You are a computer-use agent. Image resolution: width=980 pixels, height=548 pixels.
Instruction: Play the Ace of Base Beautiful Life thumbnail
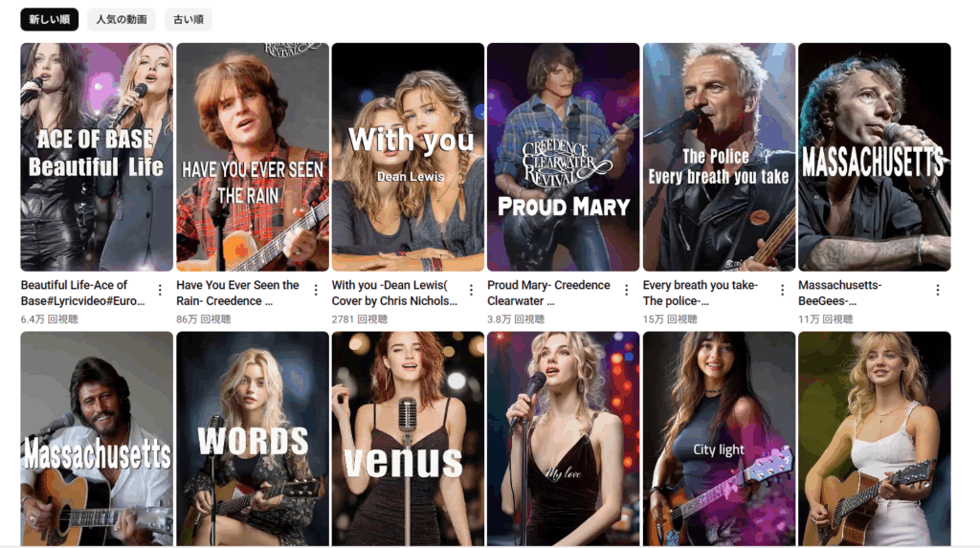click(97, 157)
